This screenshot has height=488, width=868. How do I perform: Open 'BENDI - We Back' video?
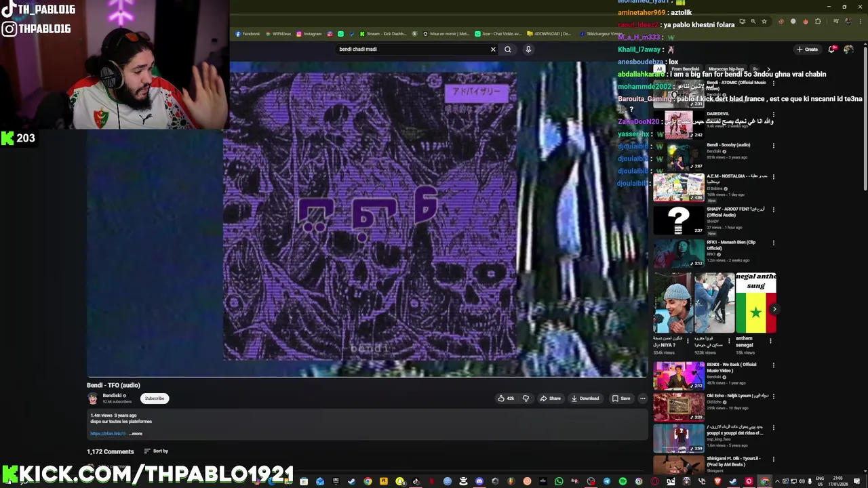tap(679, 375)
